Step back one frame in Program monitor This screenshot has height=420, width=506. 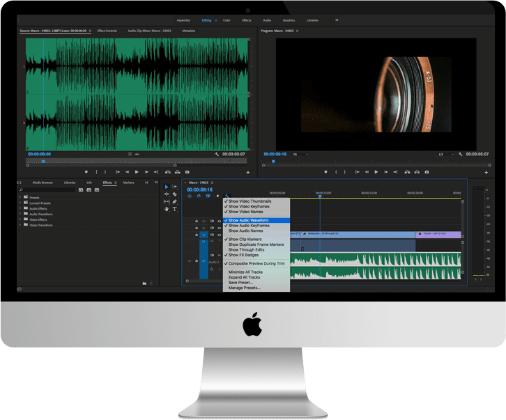(367, 172)
